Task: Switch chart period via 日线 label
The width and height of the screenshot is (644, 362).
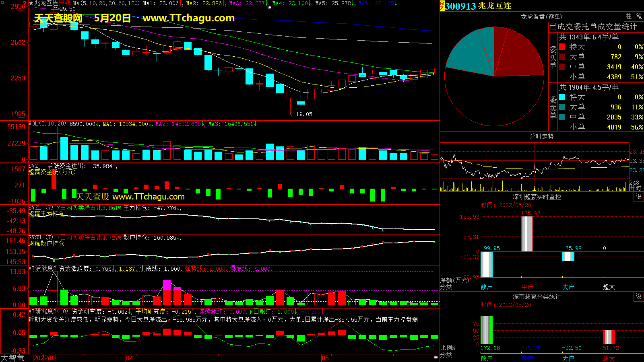Action: coord(65,3)
